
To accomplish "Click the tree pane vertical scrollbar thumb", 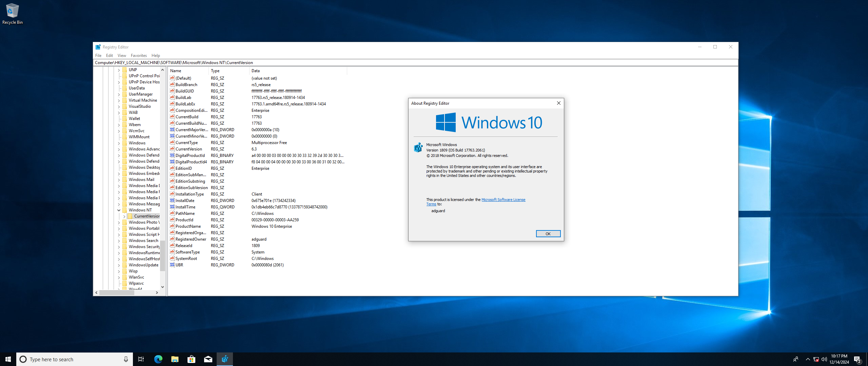I will tap(162, 256).
